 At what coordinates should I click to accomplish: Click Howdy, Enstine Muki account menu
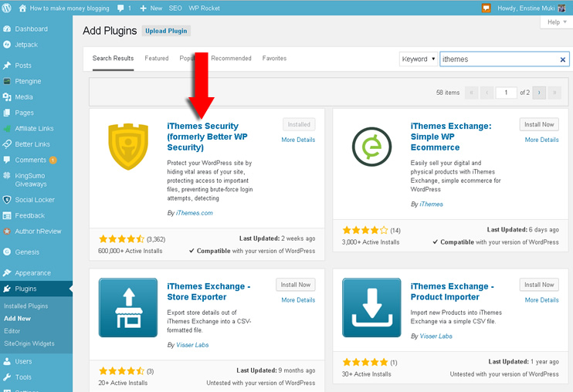click(x=531, y=8)
